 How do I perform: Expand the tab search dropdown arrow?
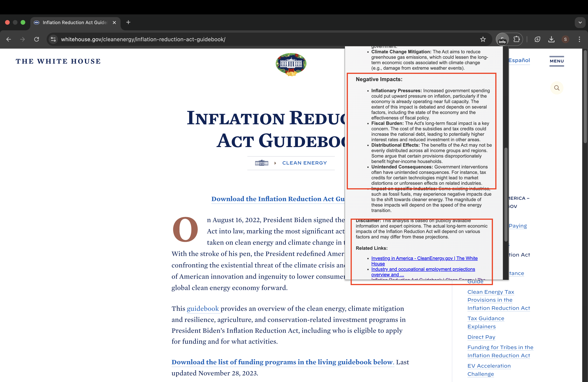point(580,23)
